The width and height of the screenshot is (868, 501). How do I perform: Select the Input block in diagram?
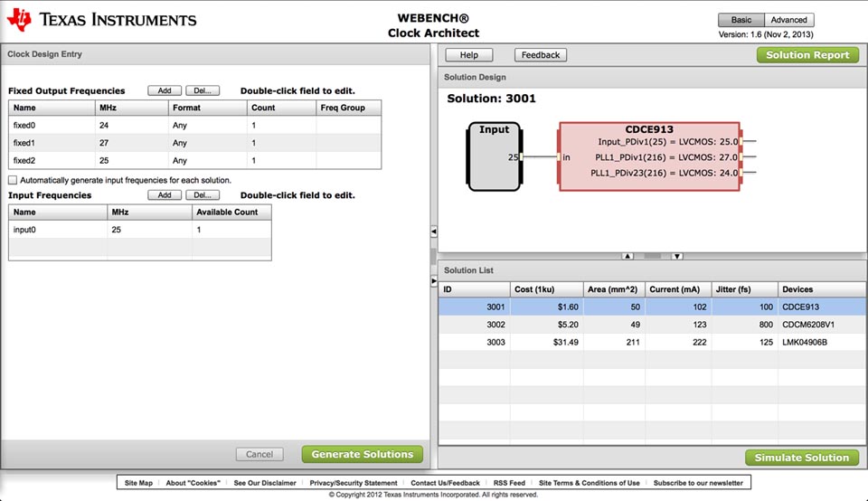pos(494,156)
